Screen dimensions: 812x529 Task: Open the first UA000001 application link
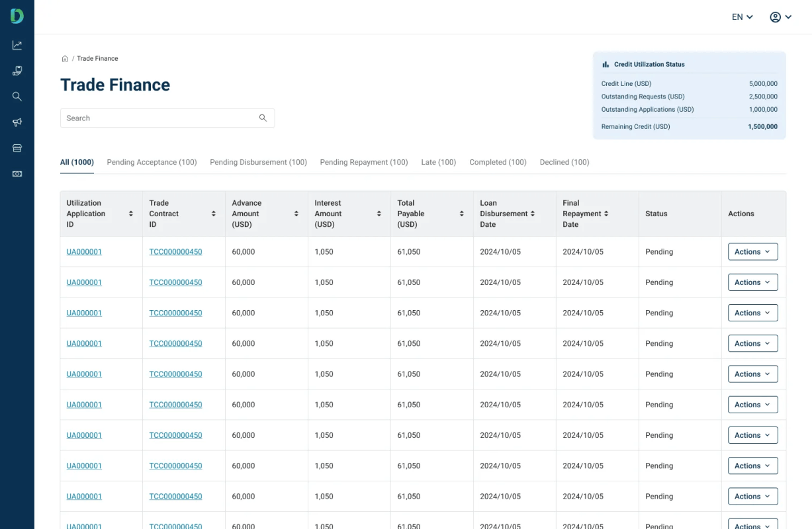point(84,252)
